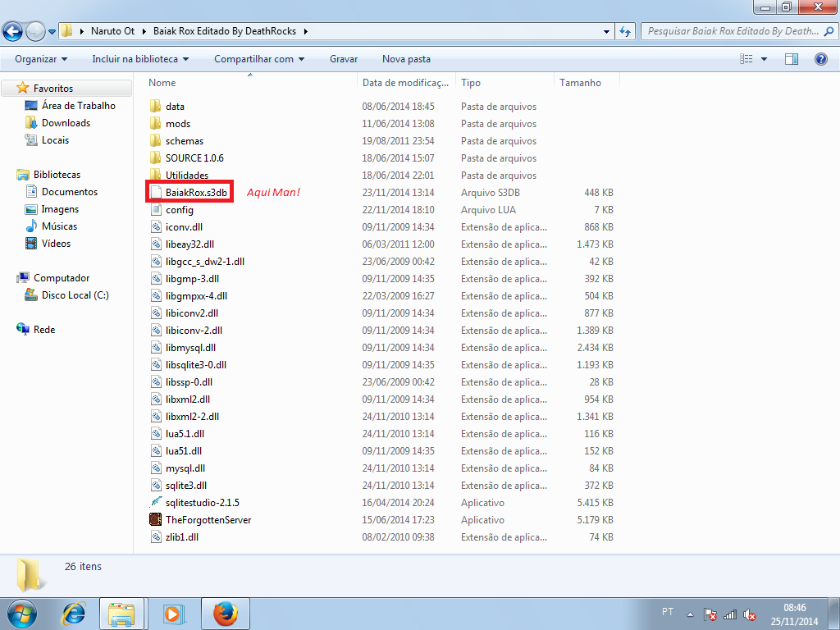Select Rede in navigation pane
The width and height of the screenshot is (840, 630).
click(x=44, y=330)
